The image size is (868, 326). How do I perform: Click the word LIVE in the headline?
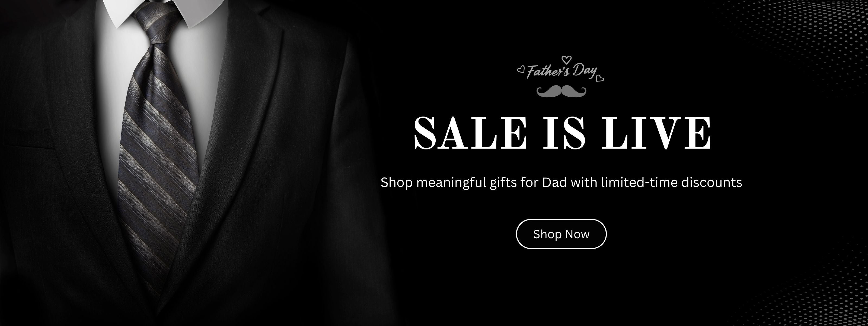point(656,133)
